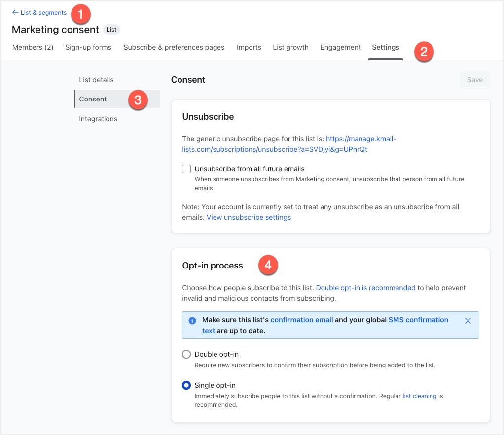View the List growth tab
The height and width of the screenshot is (435, 504).
[x=290, y=47]
